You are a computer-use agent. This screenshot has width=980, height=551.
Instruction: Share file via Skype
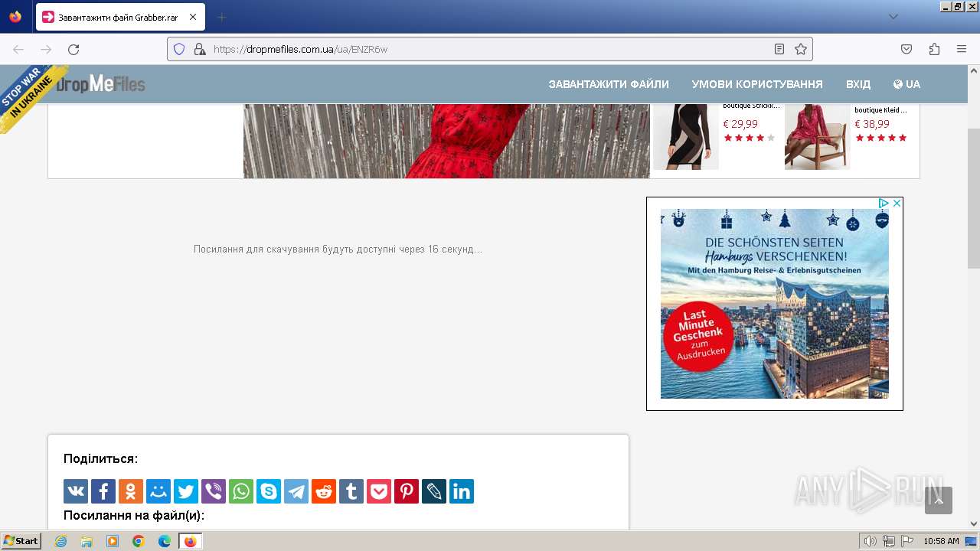269,491
